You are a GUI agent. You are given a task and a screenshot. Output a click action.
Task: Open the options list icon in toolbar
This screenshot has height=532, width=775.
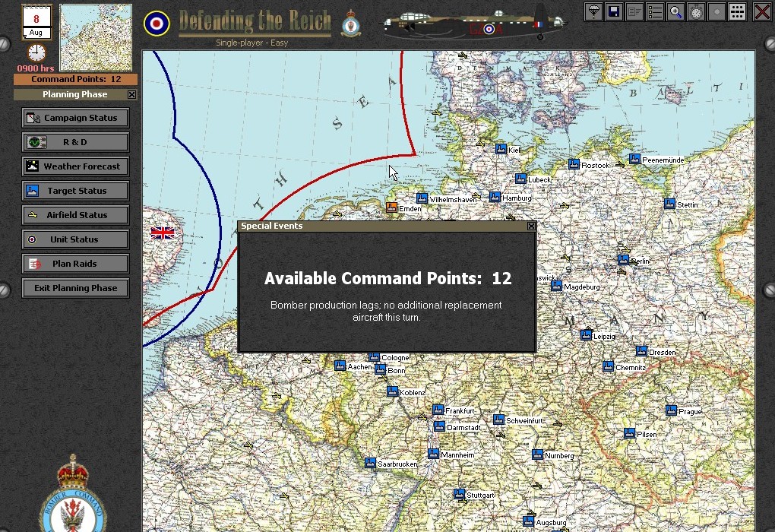click(x=655, y=11)
